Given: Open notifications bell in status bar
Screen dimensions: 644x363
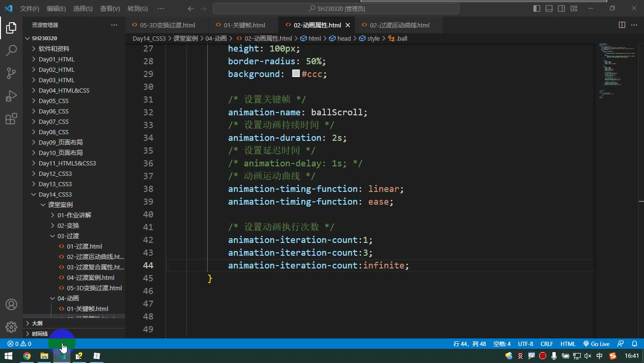Looking at the screenshot, I should [635, 344].
